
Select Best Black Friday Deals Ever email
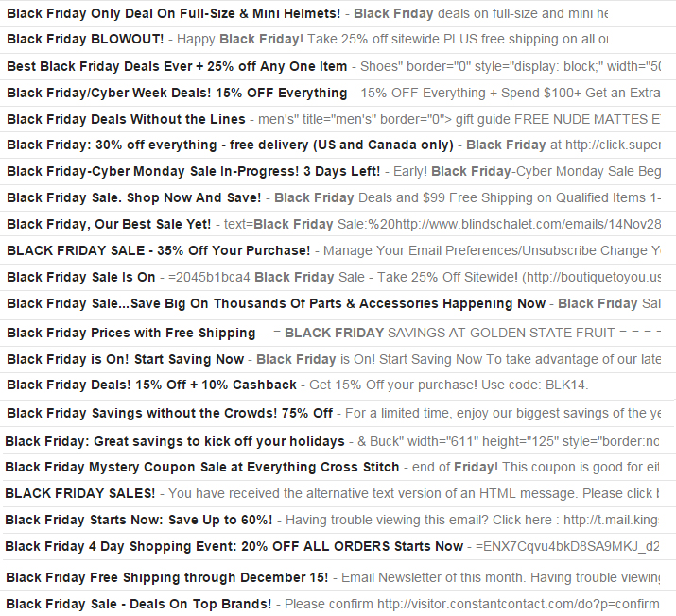pos(177,66)
